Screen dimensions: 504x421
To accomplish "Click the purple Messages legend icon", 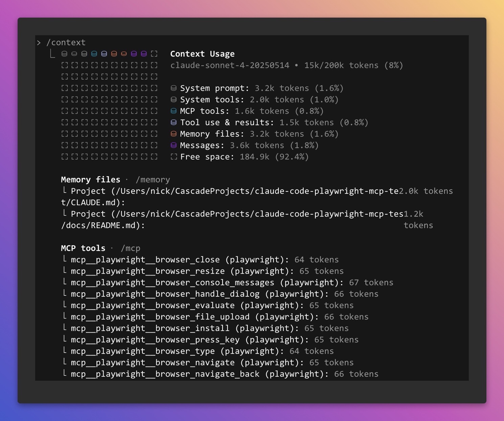I will click(174, 146).
